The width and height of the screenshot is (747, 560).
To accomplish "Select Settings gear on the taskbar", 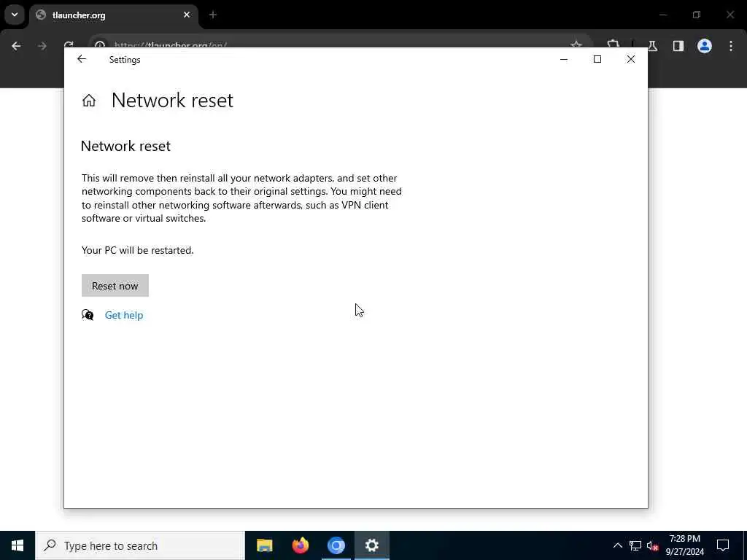I will click(x=371, y=545).
